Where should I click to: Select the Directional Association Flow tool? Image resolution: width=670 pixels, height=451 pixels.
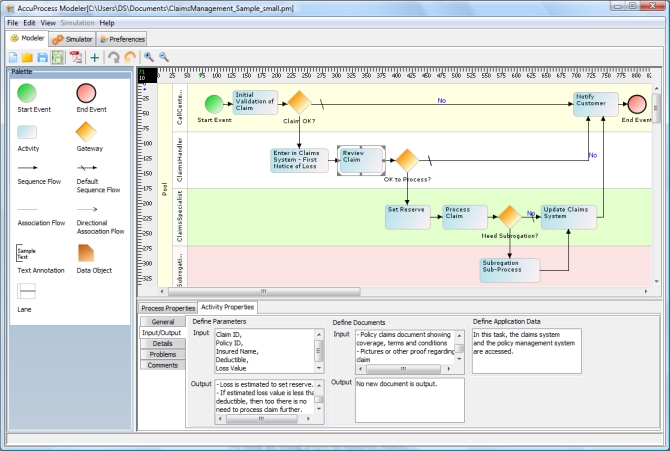coord(87,209)
